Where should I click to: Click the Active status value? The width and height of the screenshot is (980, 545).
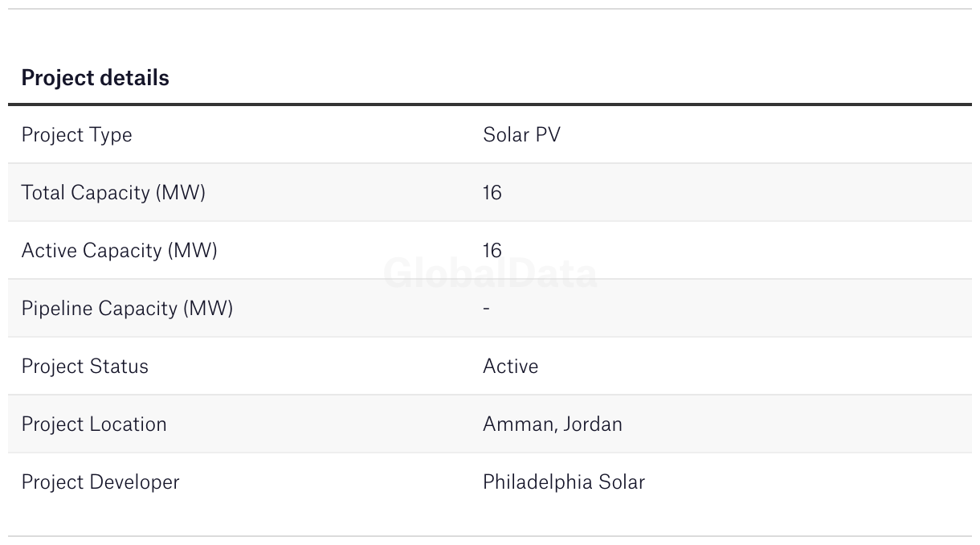point(510,367)
